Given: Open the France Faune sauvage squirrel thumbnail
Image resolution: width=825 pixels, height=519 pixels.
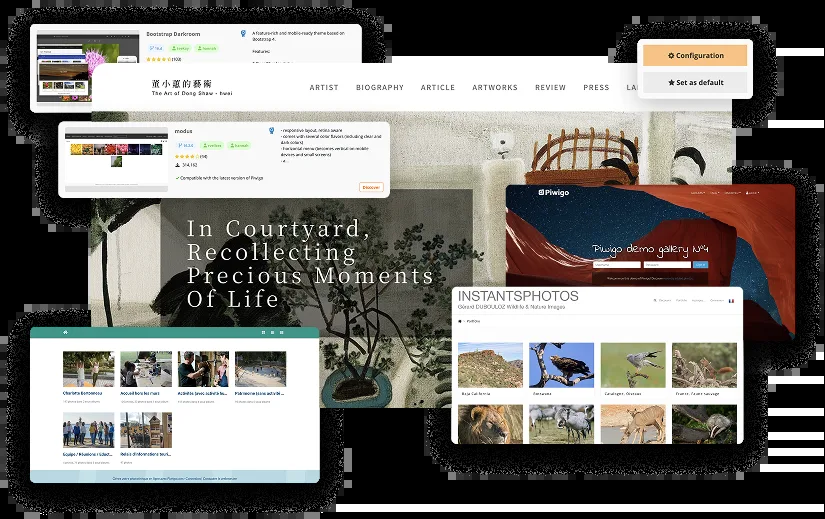Looking at the screenshot, I should click(704, 365).
